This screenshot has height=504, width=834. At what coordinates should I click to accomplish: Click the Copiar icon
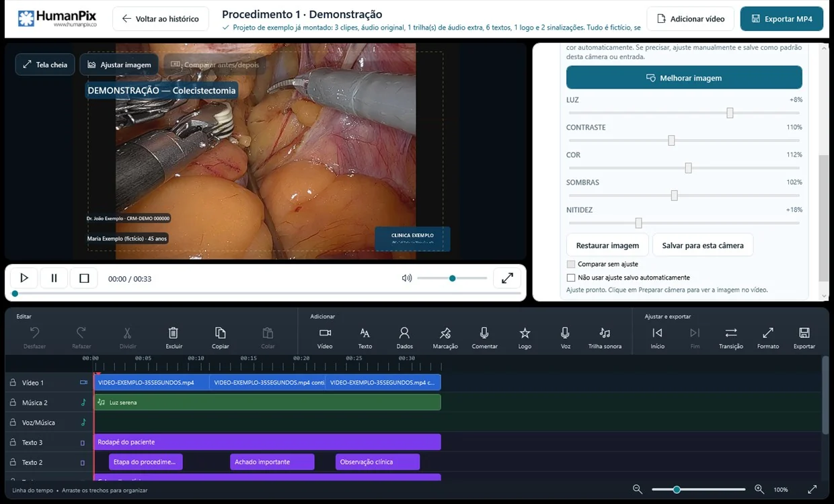[x=221, y=333]
